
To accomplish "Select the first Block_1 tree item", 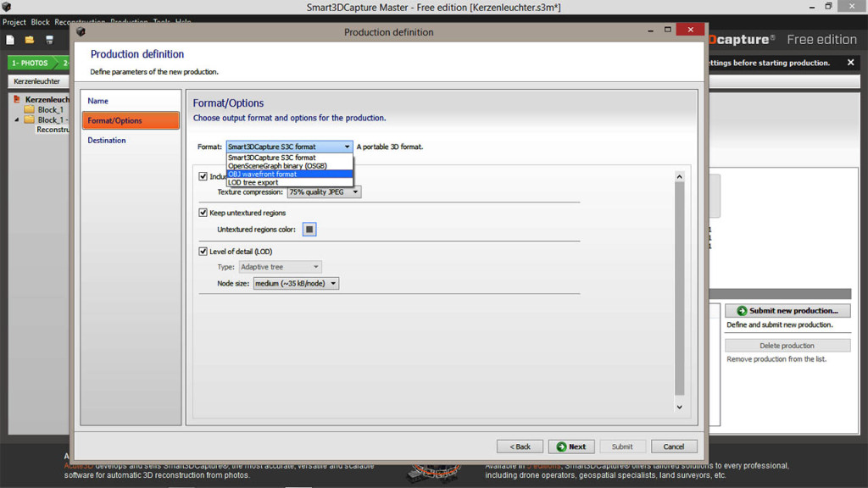I will click(50, 109).
